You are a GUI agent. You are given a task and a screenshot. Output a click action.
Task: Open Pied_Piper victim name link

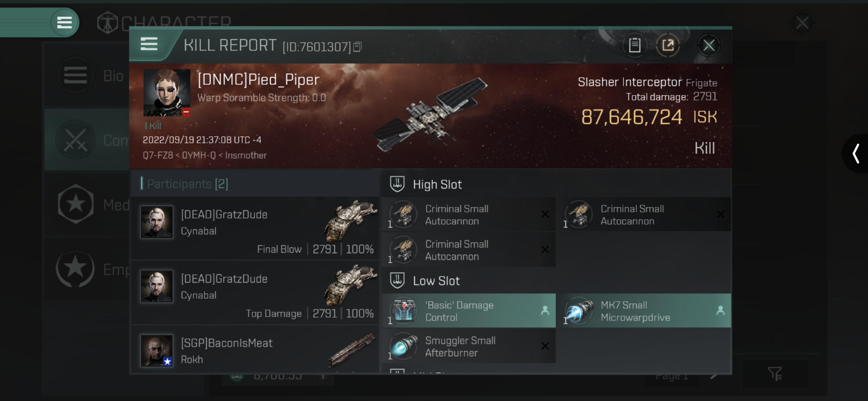tap(258, 80)
